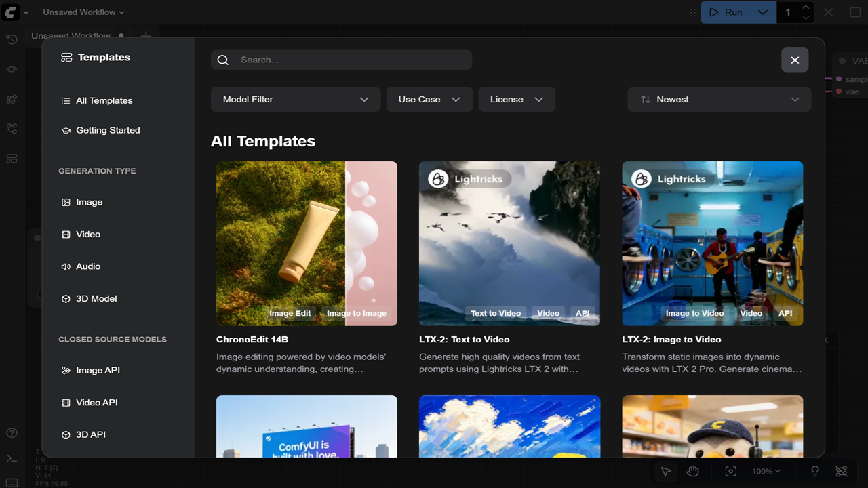This screenshot has width=868, height=488.
Task: Select the Video API category
Action: [96, 403]
